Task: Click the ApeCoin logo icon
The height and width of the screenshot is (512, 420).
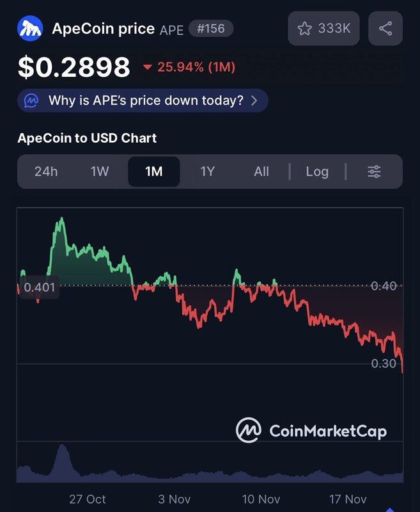Action: 30,29
